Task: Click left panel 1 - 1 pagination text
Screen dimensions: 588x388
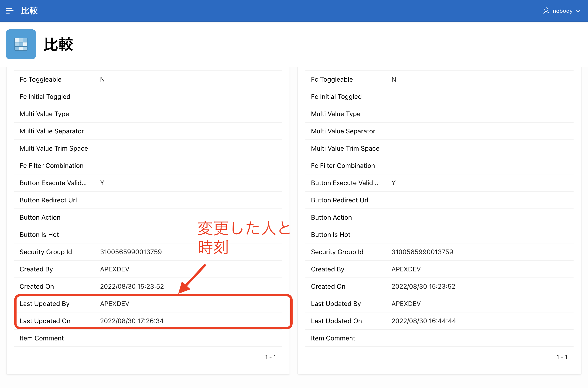Action: pos(270,357)
